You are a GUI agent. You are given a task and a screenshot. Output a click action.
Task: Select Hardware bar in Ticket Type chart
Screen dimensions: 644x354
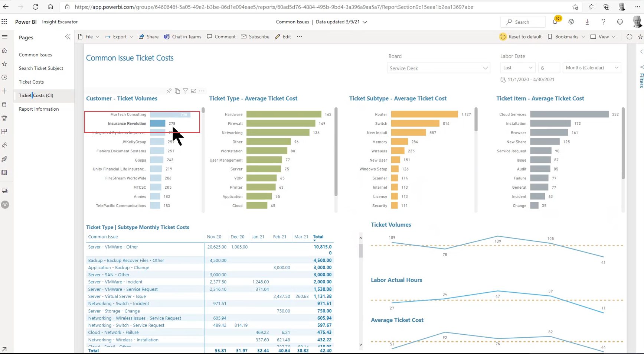click(x=284, y=114)
